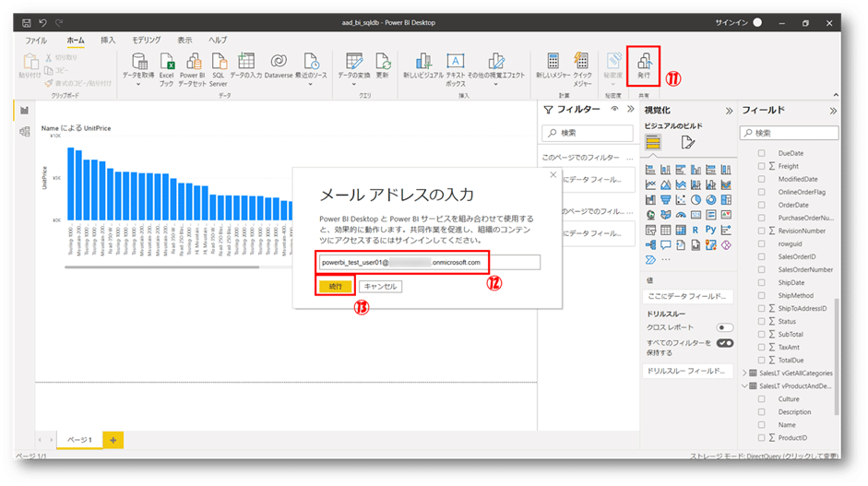Check the ShipMethod field checkbox
Viewport: 868px width, 486px height.
[762, 296]
